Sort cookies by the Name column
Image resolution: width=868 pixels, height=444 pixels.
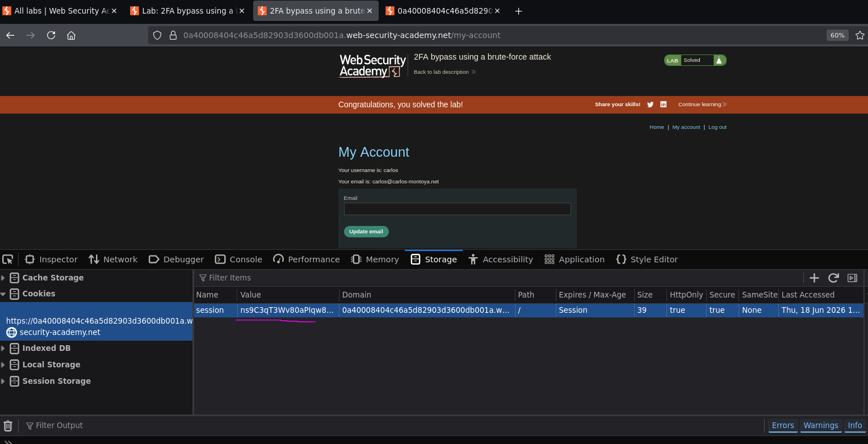click(x=215, y=295)
